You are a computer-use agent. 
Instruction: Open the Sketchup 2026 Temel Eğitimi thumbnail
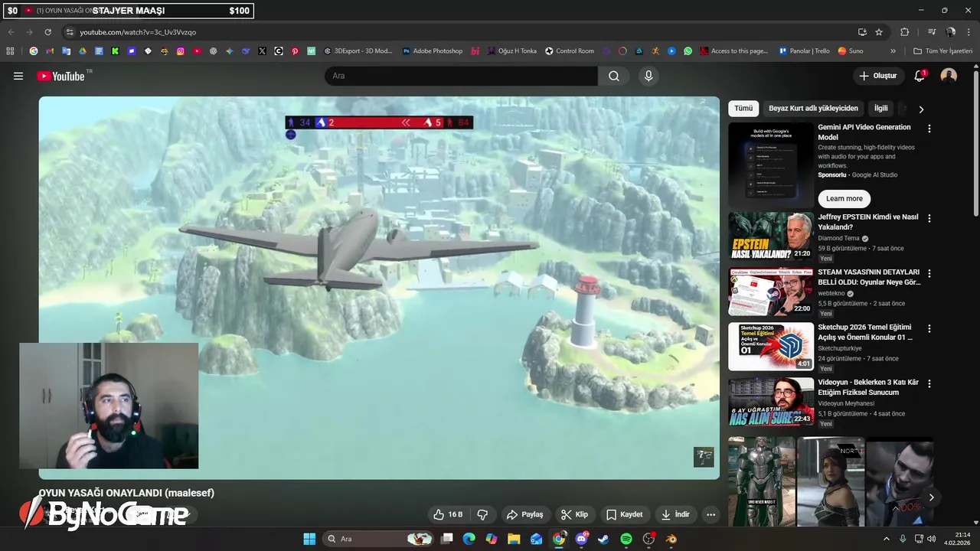771,347
